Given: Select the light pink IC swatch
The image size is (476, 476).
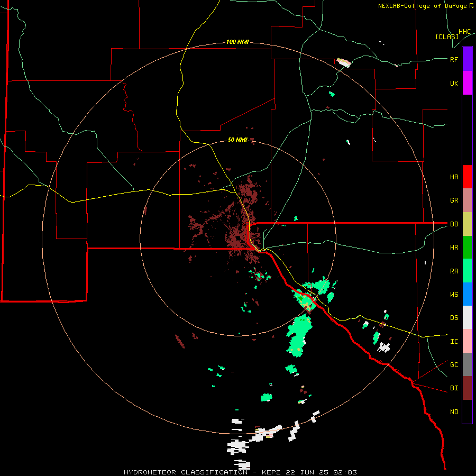Looking at the screenshot, I should click(x=467, y=341).
